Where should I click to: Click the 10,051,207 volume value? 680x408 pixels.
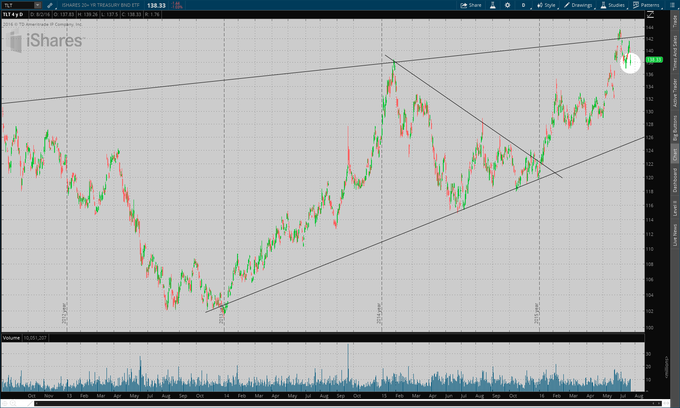pos(35,338)
